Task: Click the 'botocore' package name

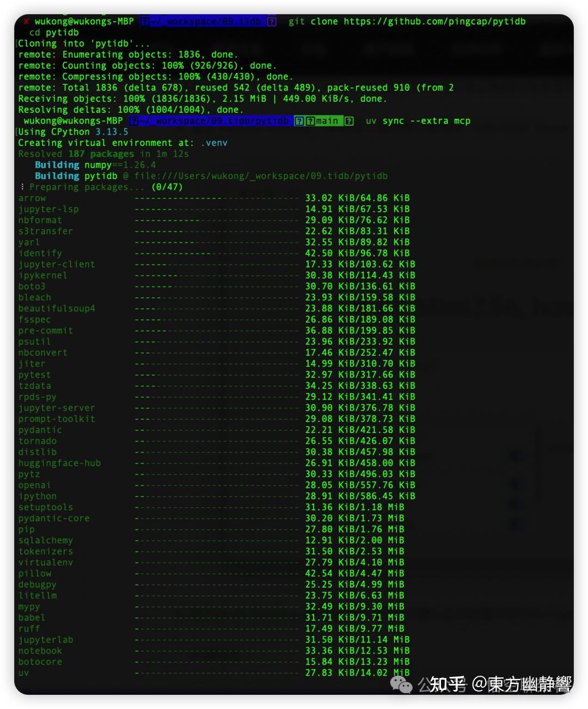Action: [x=40, y=662]
